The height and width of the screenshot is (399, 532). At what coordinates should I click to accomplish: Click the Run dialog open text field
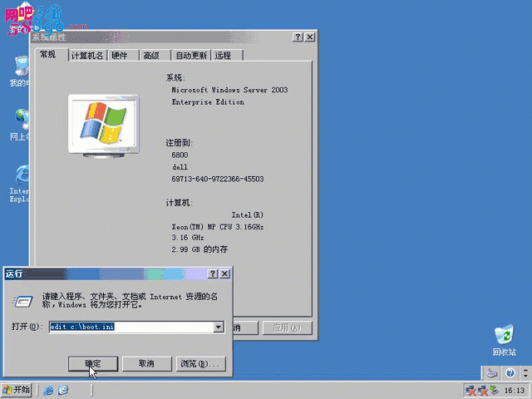pyautogui.click(x=131, y=327)
